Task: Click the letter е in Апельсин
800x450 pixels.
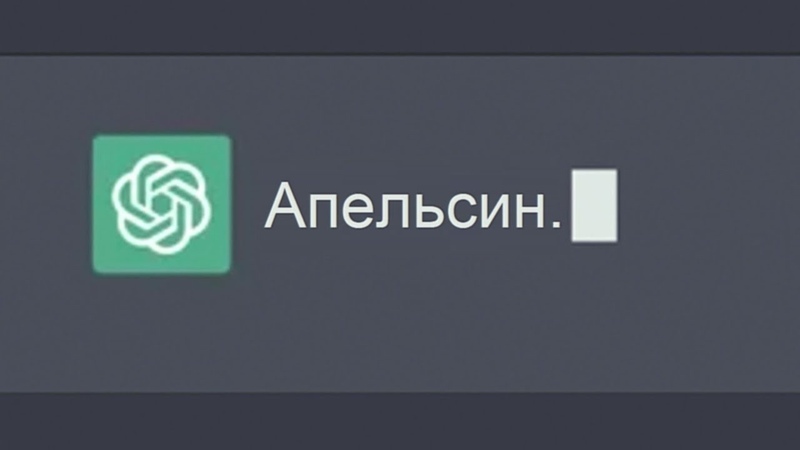Action: click(360, 211)
